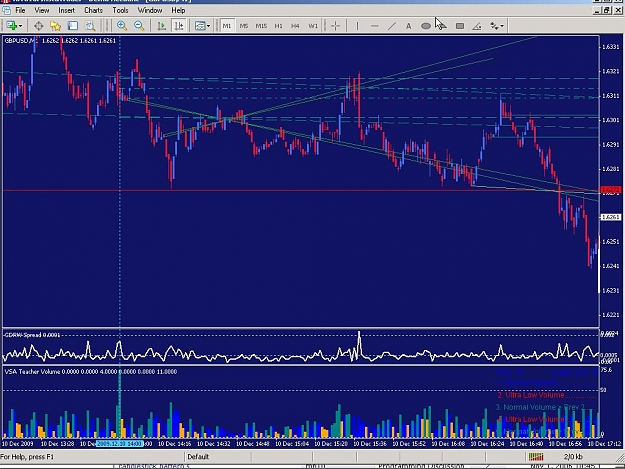
Task: Switch to M15 timeframe
Action: click(x=261, y=26)
